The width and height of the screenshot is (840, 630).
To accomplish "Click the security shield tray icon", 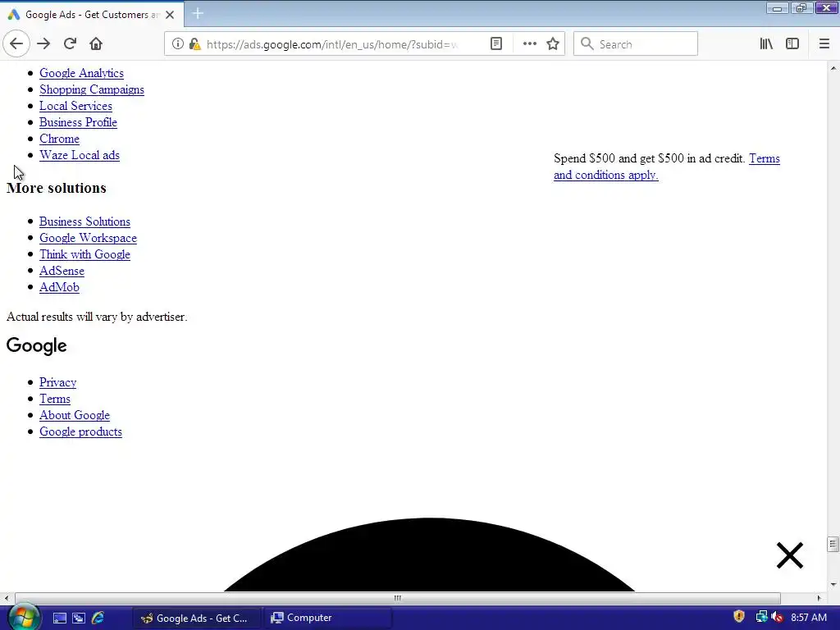I will coord(739,617).
